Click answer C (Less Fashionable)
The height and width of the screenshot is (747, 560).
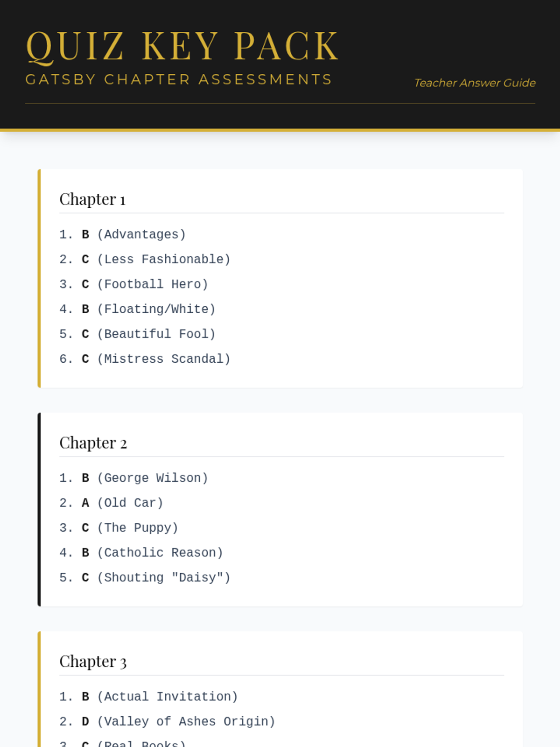145,259
